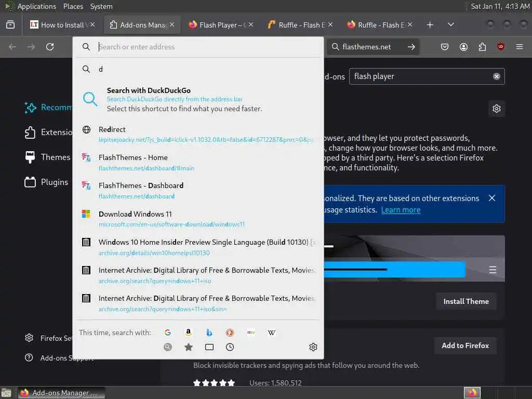Search this time with Google icon
Image resolution: width=532 pixels, height=399 pixels.
pyautogui.click(x=168, y=332)
